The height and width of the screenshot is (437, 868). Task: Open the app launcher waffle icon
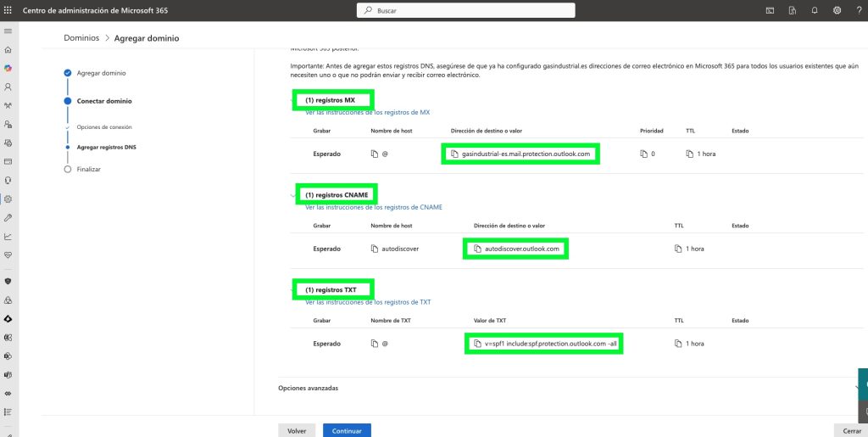point(8,10)
